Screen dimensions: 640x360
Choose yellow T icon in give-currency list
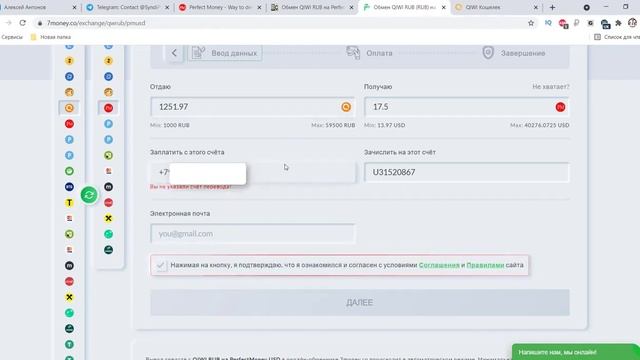tap(69, 202)
